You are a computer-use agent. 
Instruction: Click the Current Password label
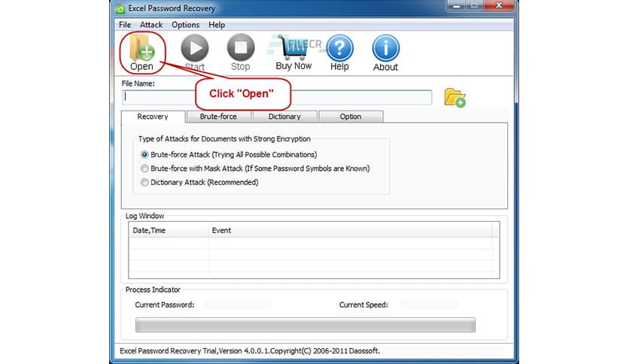(x=165, y=305)
